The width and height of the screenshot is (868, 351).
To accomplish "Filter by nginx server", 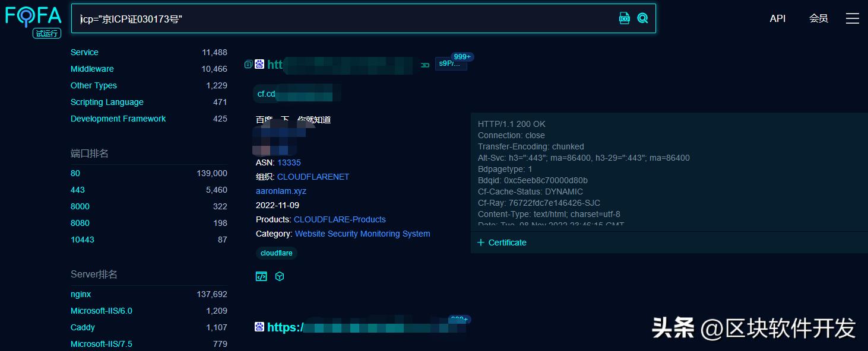I will click(81, 294).
